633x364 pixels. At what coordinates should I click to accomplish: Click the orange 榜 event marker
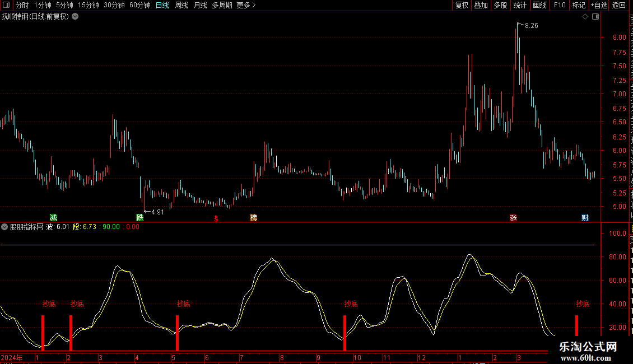tap(254, 217)
